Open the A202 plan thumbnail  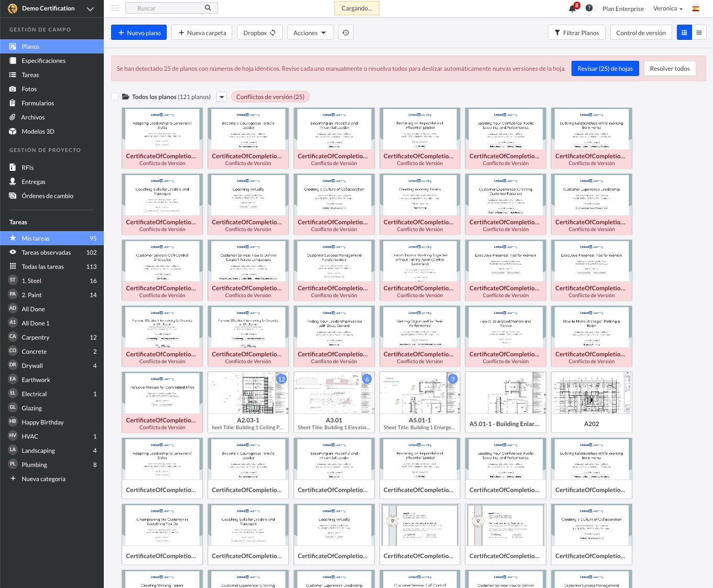click(591, 402)
